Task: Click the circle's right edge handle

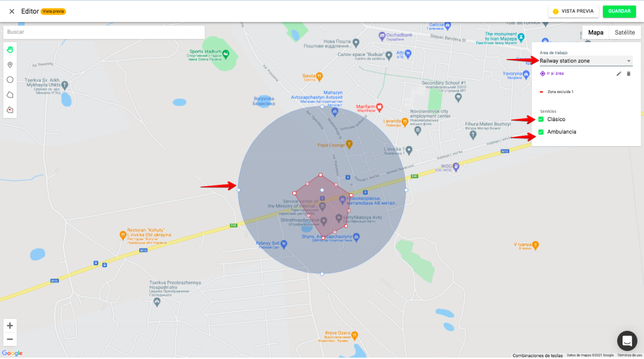Action: [x=406, y=190]
